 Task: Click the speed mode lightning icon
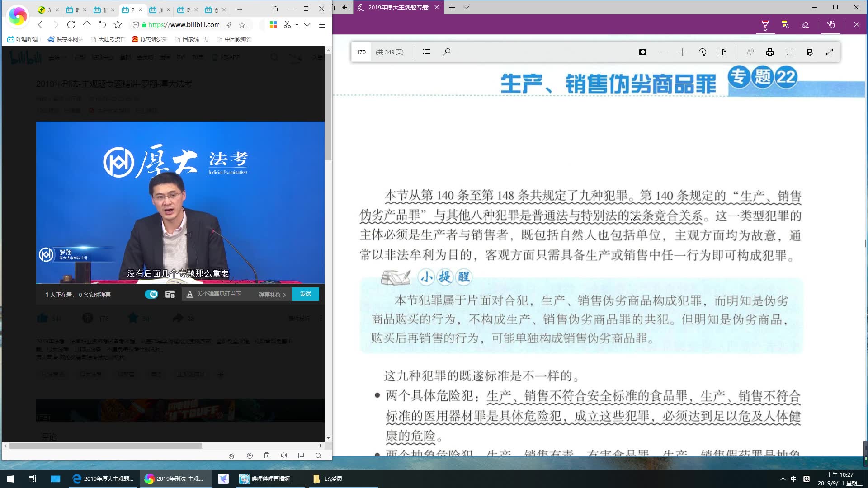(x=229, y=25)
